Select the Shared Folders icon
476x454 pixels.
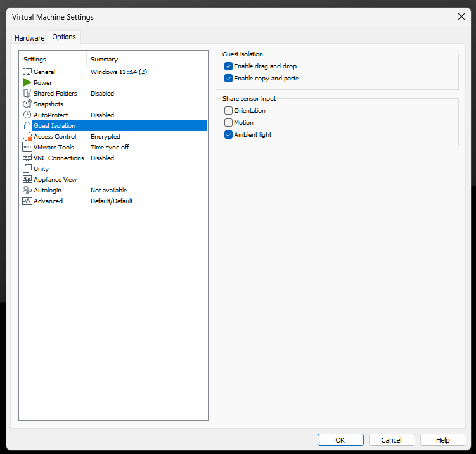[27, 94]
